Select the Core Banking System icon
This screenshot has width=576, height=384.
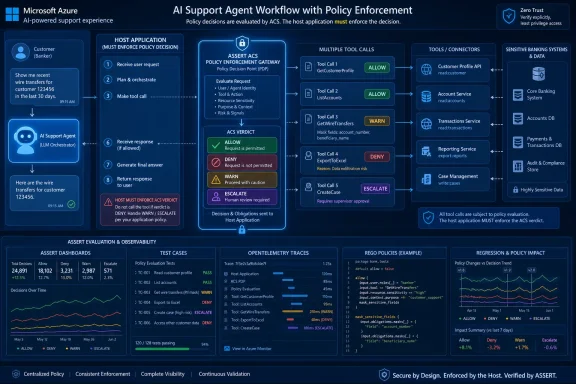[518, 94]
